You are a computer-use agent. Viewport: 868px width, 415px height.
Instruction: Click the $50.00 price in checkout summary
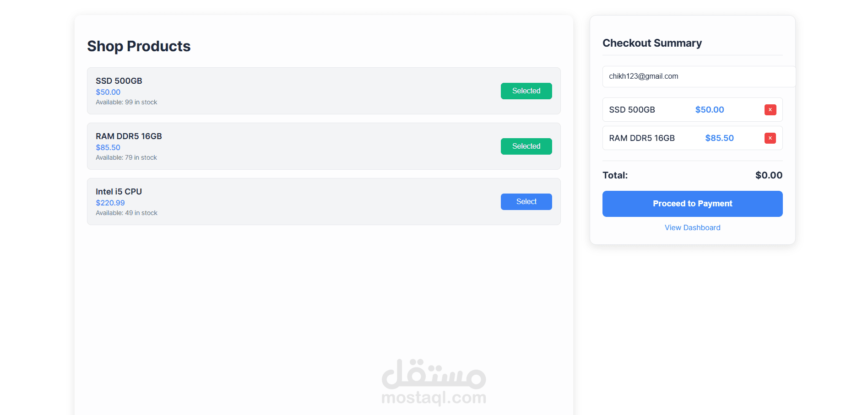click(709, 110)
